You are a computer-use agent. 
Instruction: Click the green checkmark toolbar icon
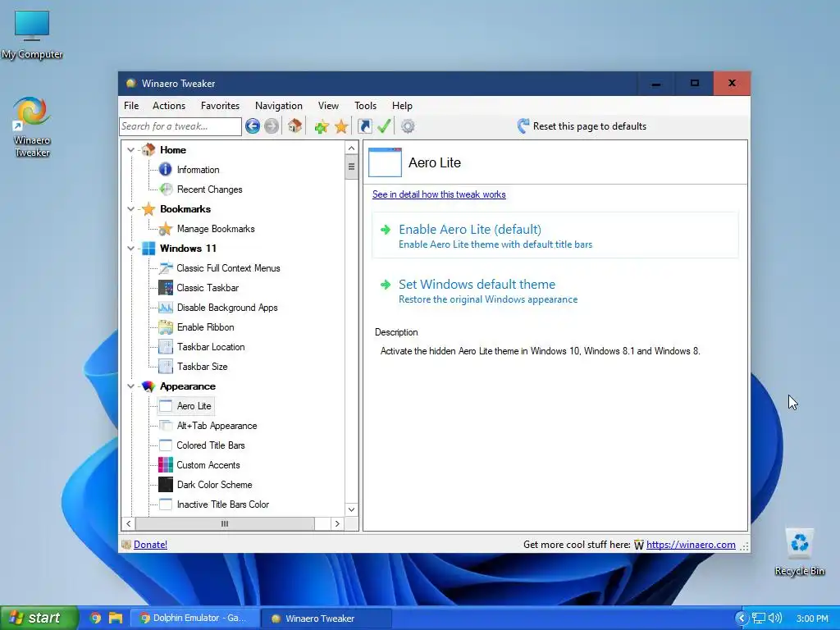pyautogui.click(x=384, y=126)
